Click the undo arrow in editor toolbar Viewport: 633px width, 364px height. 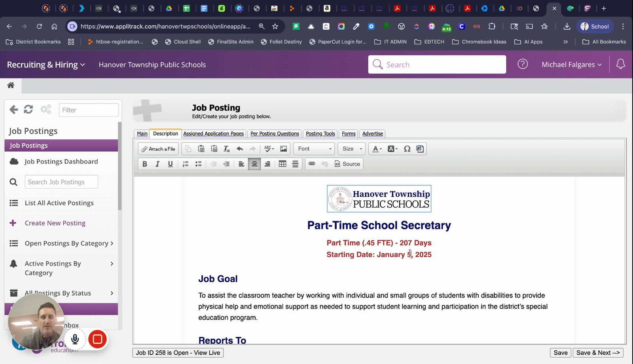tap(240, 149)
